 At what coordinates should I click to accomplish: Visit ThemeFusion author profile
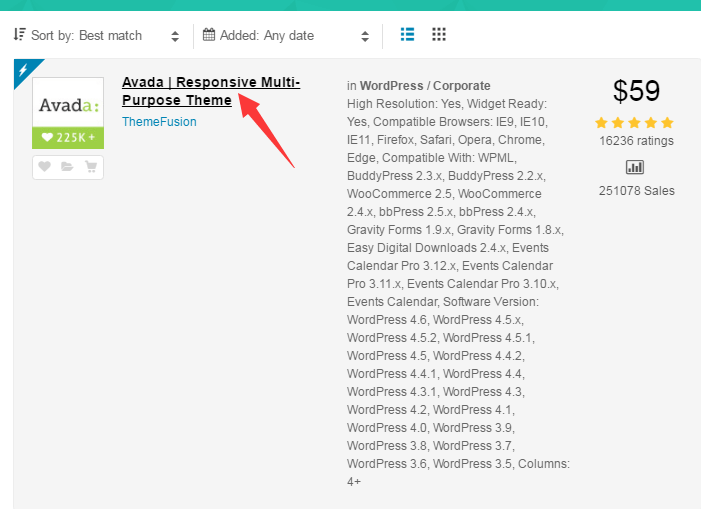159,122
